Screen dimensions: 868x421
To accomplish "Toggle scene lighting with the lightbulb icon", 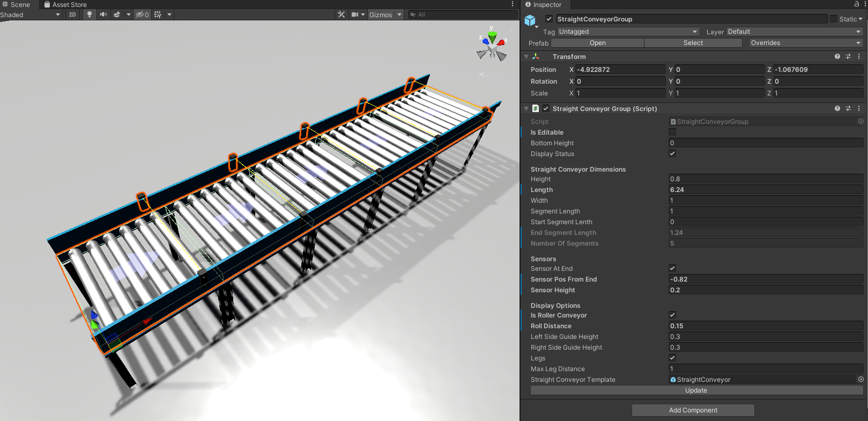I will [90, 14].
